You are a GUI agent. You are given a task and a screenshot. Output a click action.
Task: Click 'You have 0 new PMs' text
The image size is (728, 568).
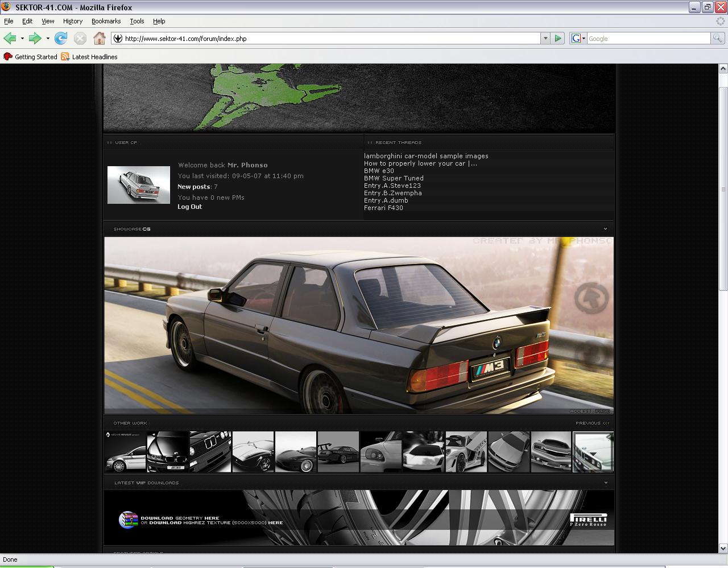(211, 197)
